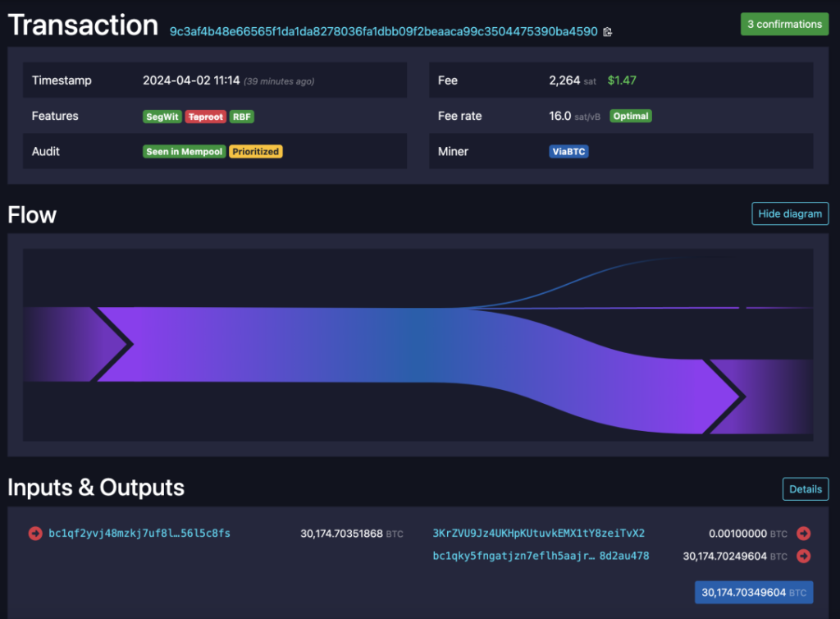This screenshot has width=840, height=619.
Task: Click the crossed-out Taproot feature badge
Action: (205, 116)
